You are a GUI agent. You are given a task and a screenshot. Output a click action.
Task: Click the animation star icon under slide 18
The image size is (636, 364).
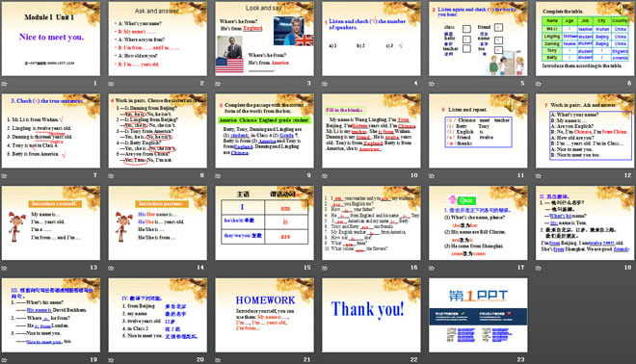[x=539, y=268]
